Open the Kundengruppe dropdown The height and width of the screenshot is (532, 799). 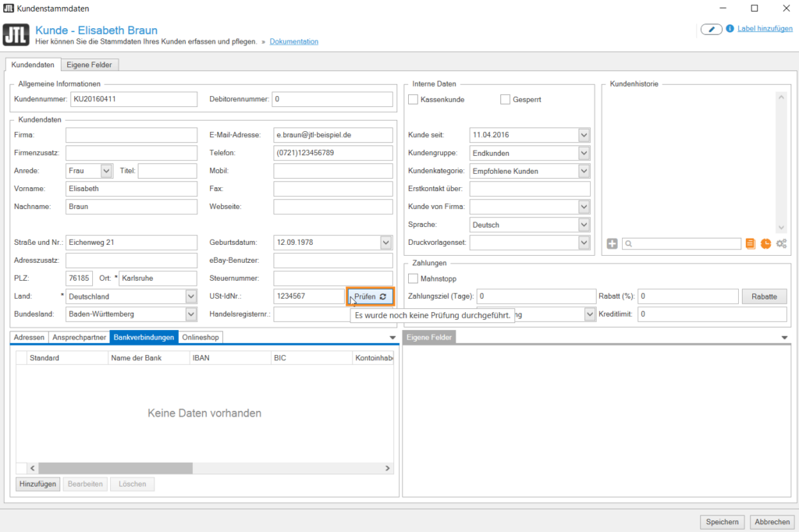[x=584, y=153]
